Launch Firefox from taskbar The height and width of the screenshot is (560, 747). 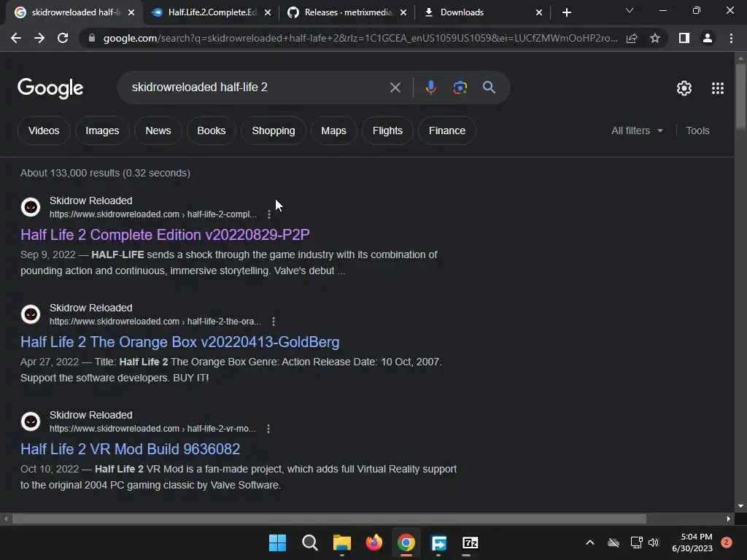point(374,542)
